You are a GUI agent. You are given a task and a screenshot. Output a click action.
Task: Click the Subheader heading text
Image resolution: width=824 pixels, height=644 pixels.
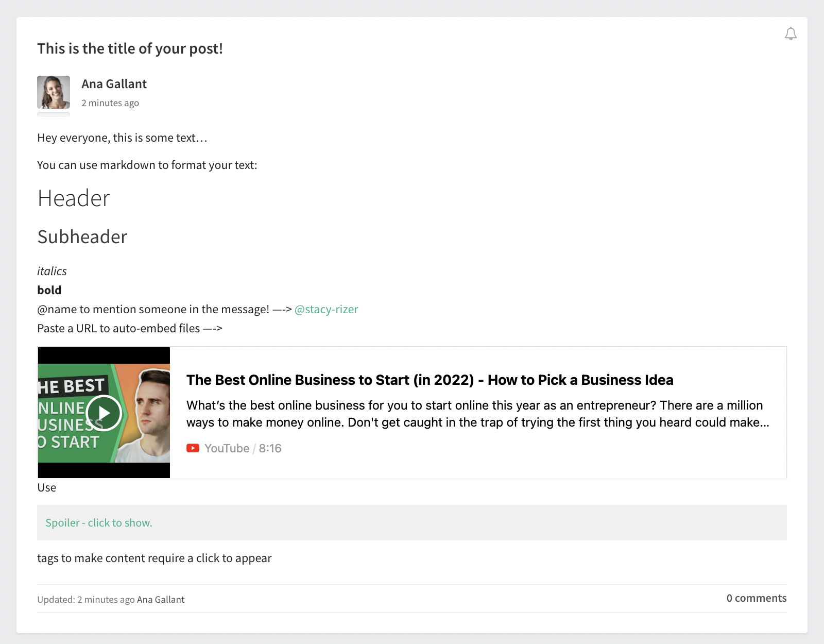tap(82, 237)
